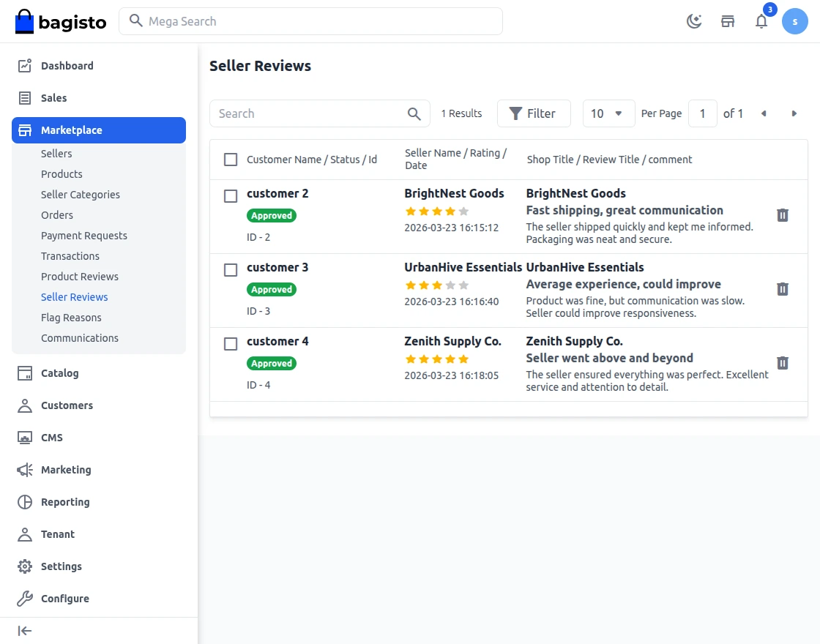Click the Filter button

533,113
